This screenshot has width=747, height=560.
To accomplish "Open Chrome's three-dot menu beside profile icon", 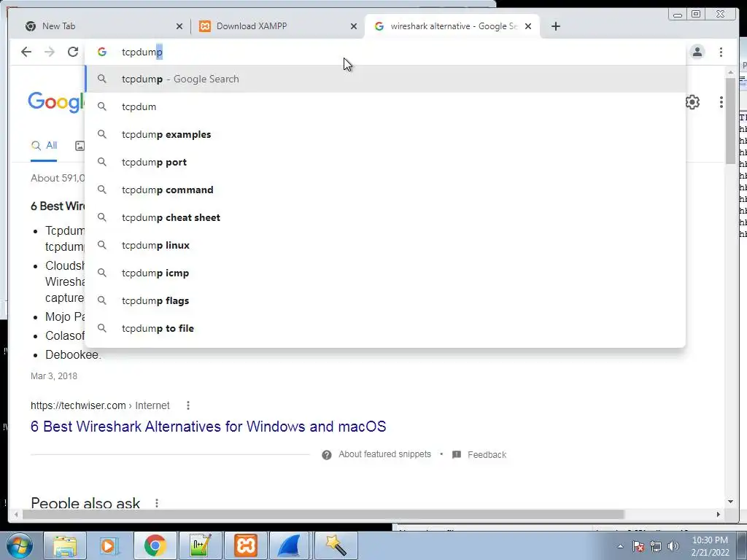I will [x=721, y=52].
